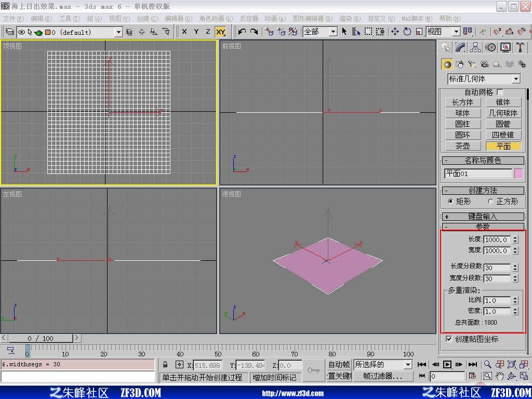Open the 渲染(R) menu
Image resolution: width=532 pixels, height=399 pixels.
[350, 18]
